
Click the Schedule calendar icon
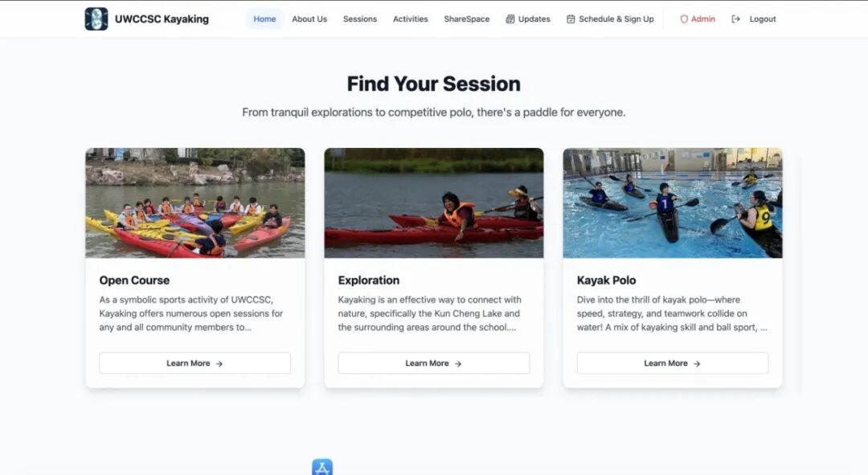pyautogui.click(x=571, y=18)
